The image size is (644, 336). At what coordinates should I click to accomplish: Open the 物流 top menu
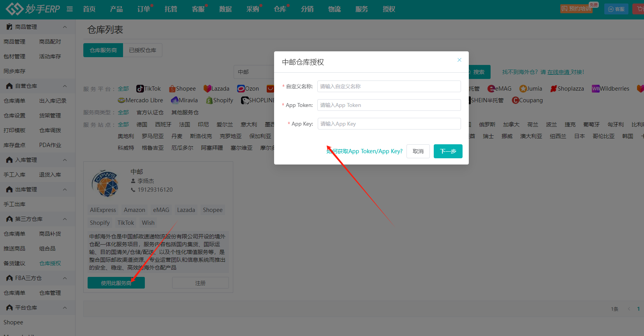point(334,9)
